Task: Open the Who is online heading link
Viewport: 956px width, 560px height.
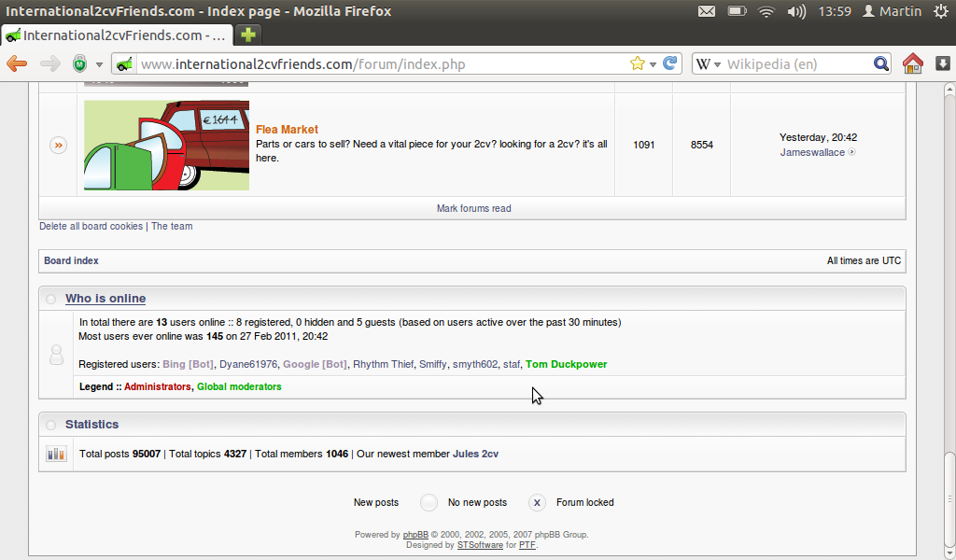Action: [x=105, y=299]
